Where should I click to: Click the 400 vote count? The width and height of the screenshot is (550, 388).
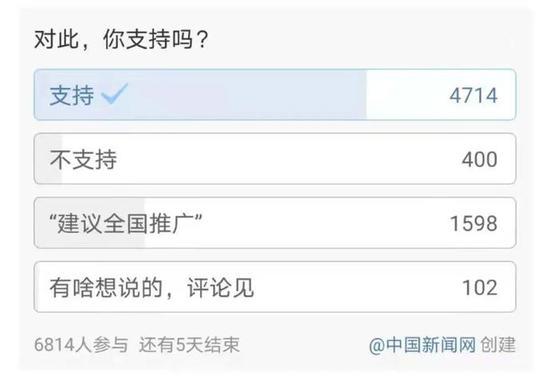pyautogui.click(x=479, y=159)
